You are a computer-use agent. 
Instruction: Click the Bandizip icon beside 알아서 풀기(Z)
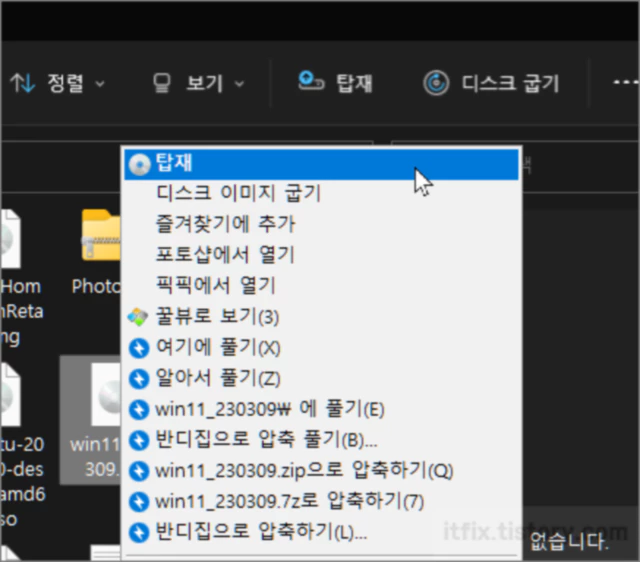tap(139, 379)
